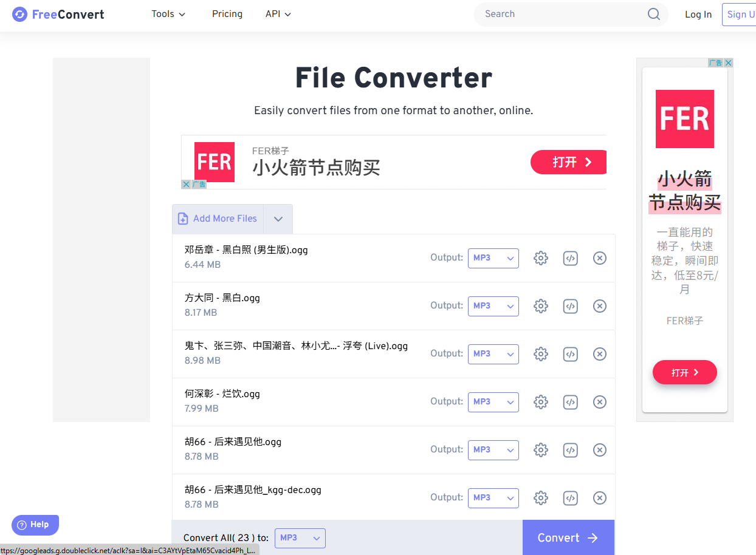
Task: Click the File Converter heading
Action: (x=394, y=78)
